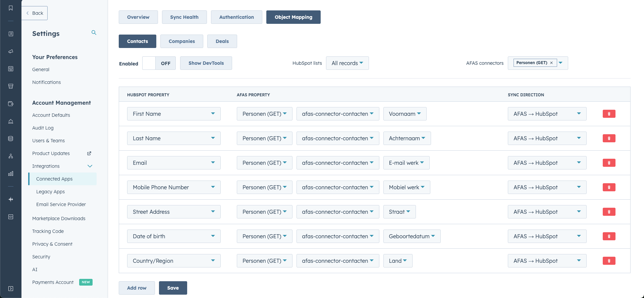Open Personen (GET) dropdown in Street Address row

264,212
